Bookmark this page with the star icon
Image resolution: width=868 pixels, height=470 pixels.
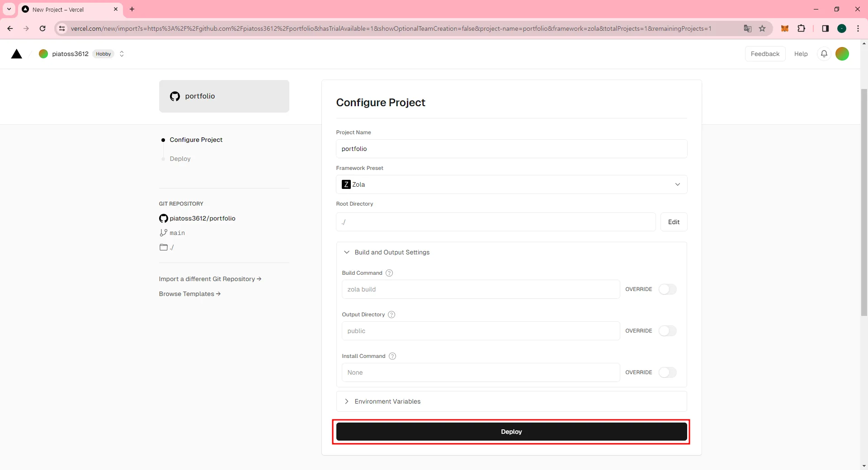762,28
